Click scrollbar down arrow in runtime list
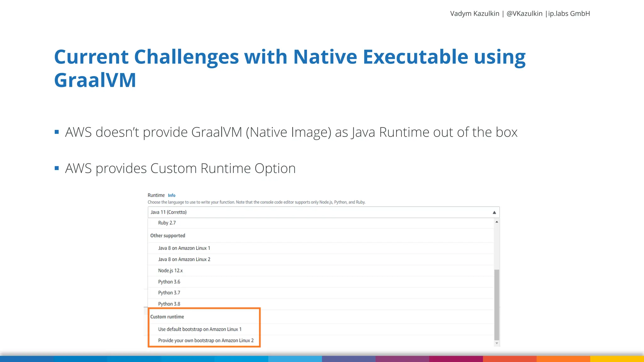Image resolution: width=644 pixels, height=362 pixels. click(497, 343)
